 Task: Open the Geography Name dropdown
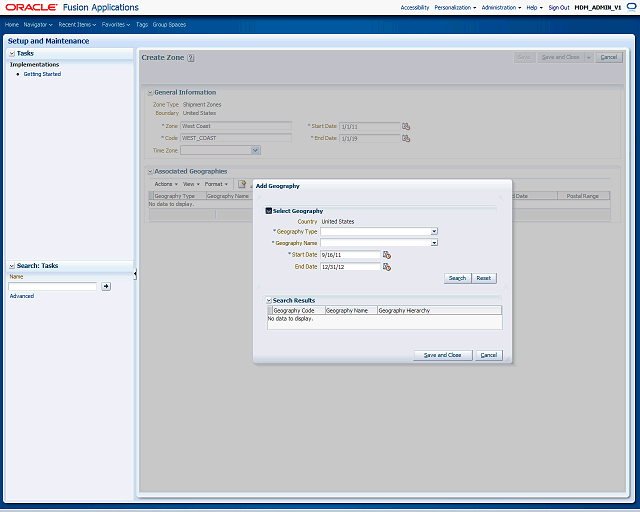point(434,243)
